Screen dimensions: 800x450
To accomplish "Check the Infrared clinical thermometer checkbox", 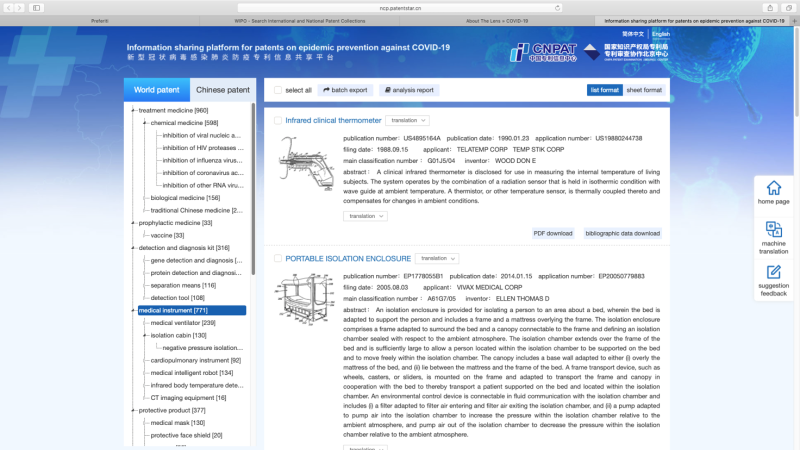I will [x=278, y=120].
